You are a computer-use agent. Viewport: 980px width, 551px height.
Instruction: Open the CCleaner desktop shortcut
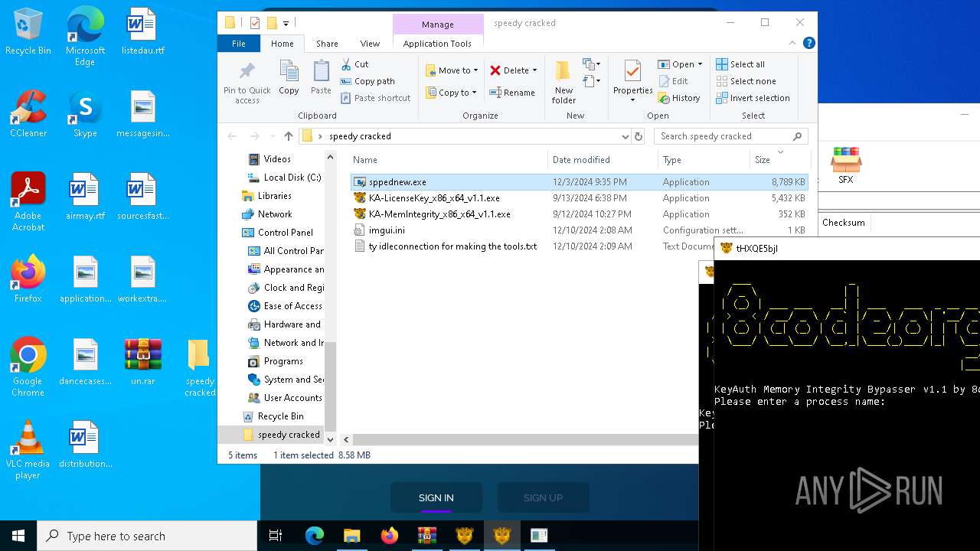[x=28, y=113]
